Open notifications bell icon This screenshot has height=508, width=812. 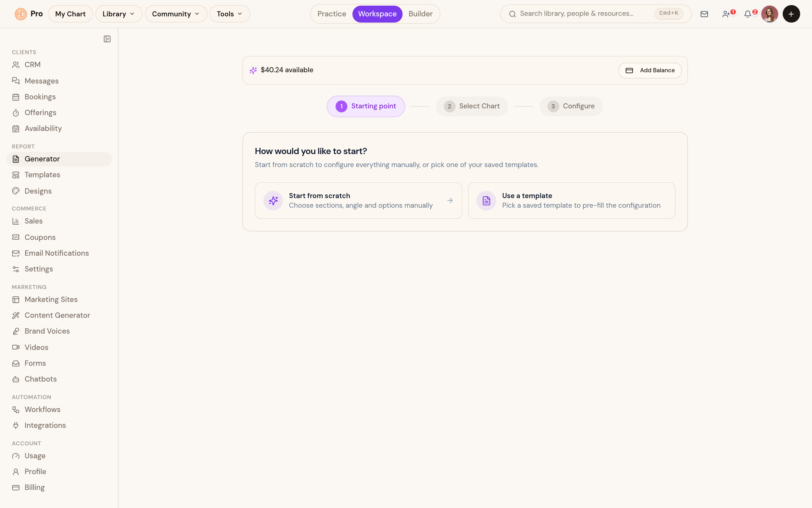748,14
